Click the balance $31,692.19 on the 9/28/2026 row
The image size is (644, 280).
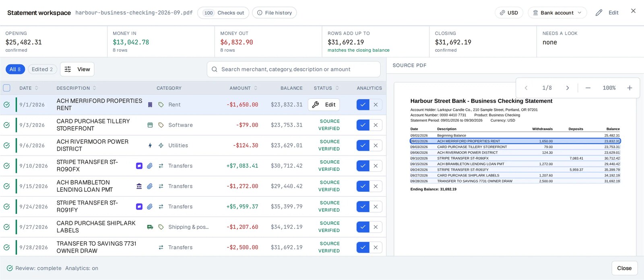(x=287, y=247)
